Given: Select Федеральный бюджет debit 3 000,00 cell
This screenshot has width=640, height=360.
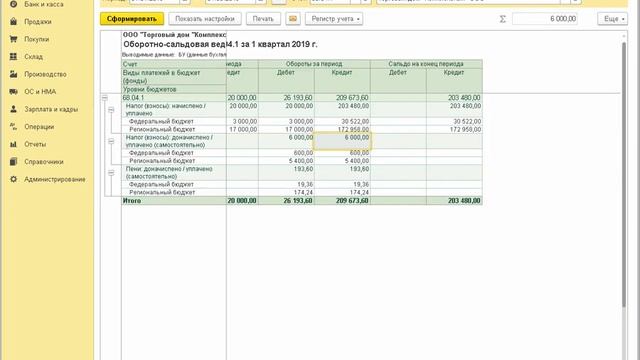Looking at the screenshot, I should pos(286,122).
